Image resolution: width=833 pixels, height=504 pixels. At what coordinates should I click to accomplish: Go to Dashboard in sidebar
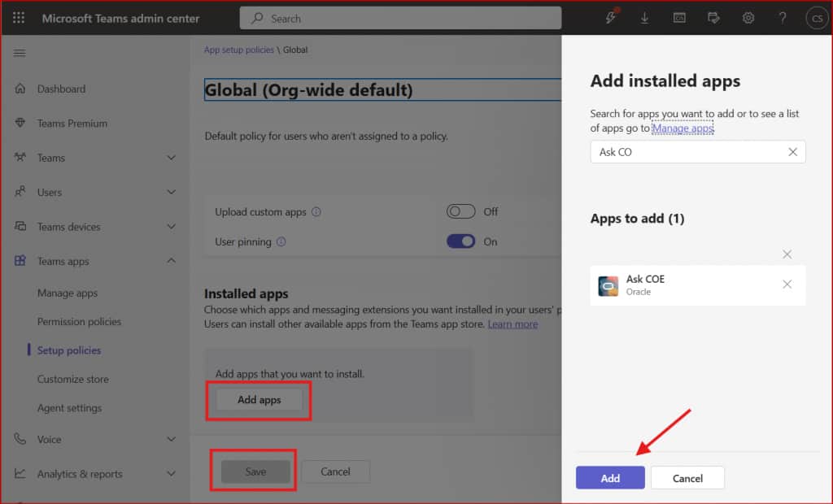pos(61,89)
